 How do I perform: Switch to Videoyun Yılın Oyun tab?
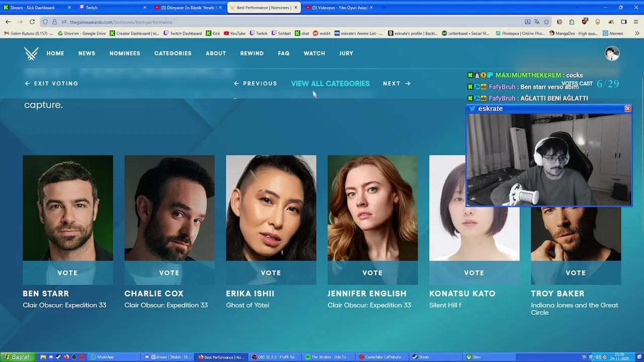(x=340, y=8)
